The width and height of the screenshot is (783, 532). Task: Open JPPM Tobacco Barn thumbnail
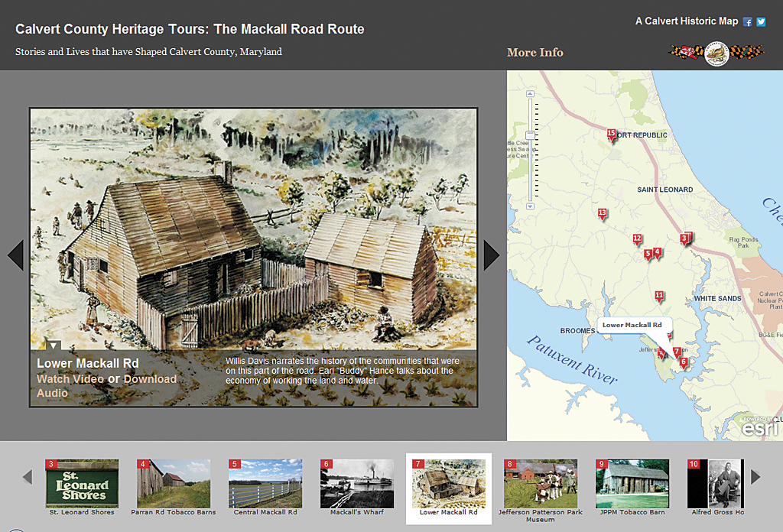tap(632, 484)
